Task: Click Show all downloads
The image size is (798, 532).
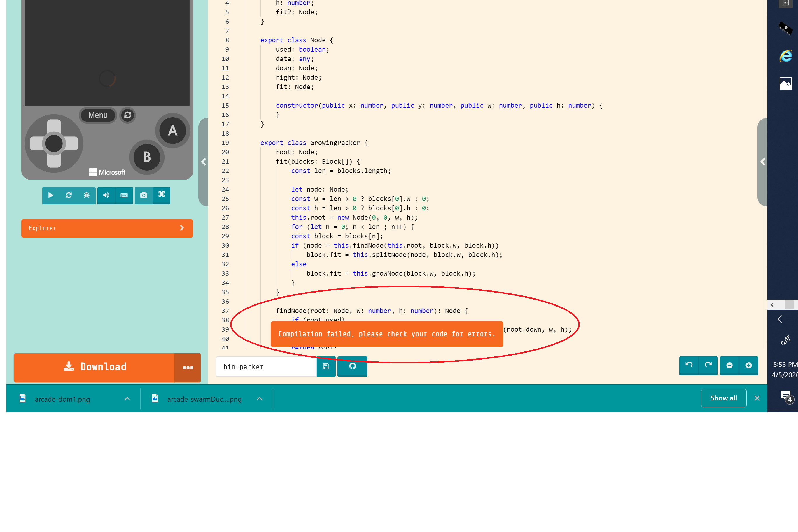Action: point(723,398)
